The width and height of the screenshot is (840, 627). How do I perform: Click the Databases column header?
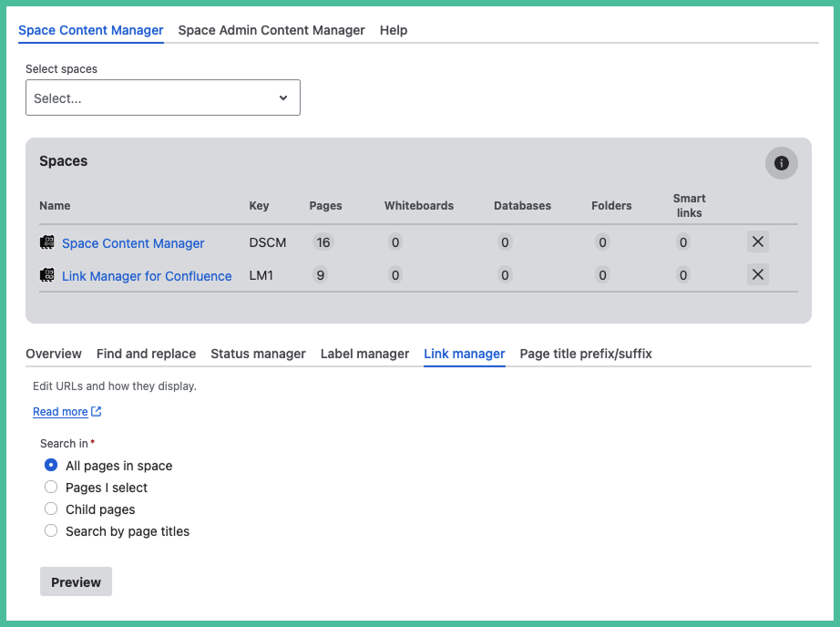tap(522, 206)
